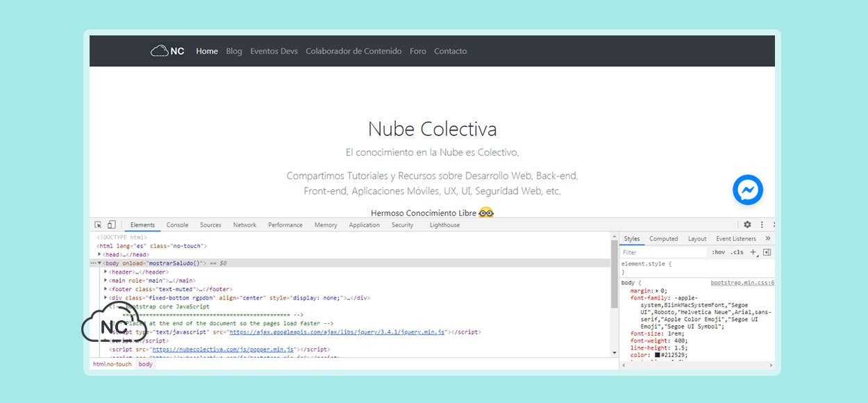Click "El conocimiento en la Nube es Colectivo" tagline
Viewport: 868px width, 403px height.
pos(432,152)
